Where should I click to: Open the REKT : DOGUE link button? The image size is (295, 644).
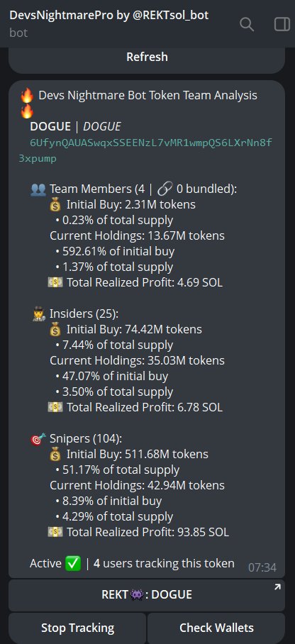click(147, 595)
